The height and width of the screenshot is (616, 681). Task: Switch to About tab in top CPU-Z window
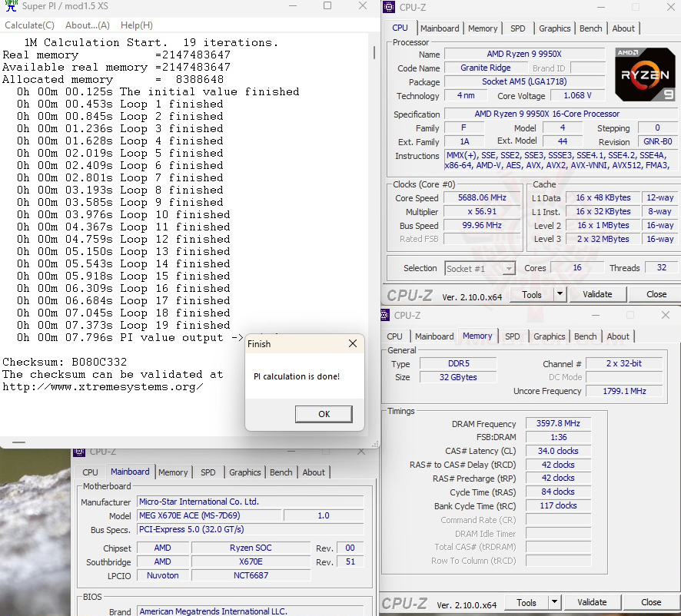[623, 28]
